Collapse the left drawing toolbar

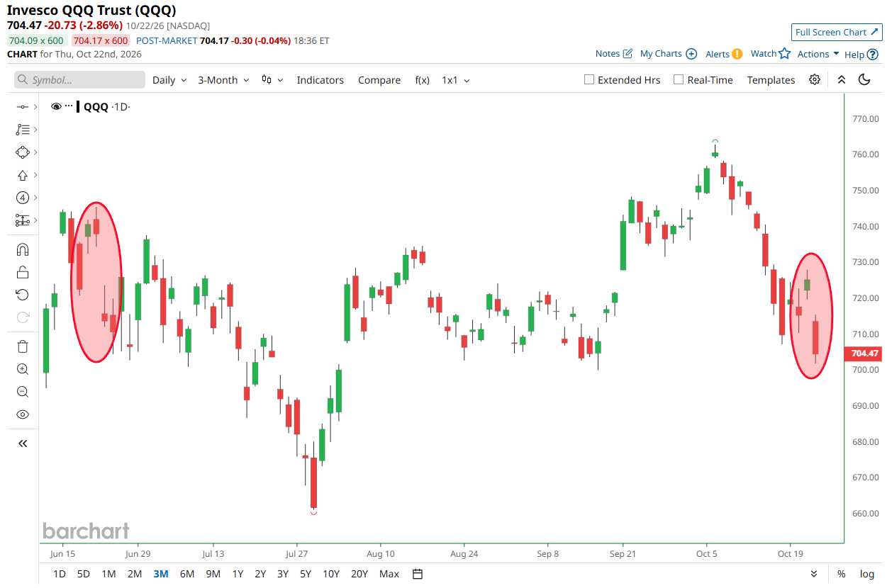click(22, 443)
